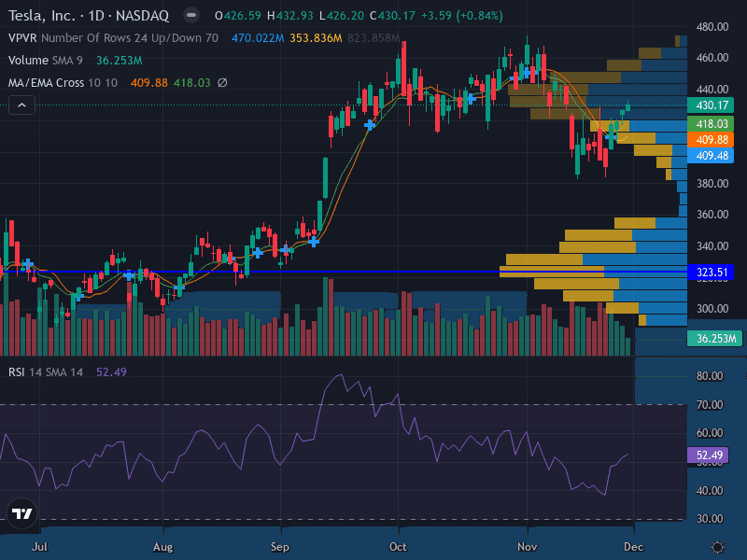
Task: Click the Sep label on time axis
Action: (x=280, y=547)
